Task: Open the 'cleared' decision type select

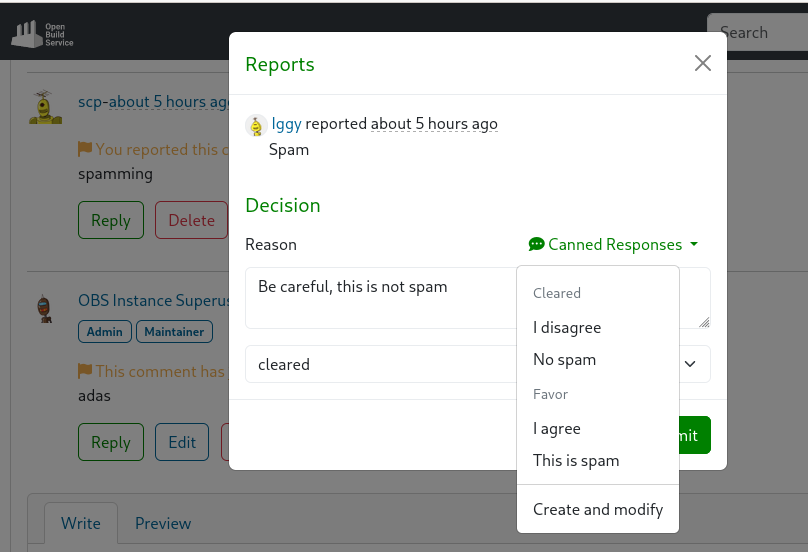Action: tap(381, 364)
